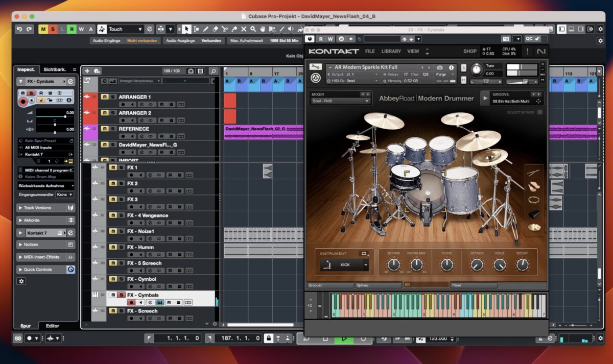Select the wrench icon in Kontakt header
Image resolution: width=613 pixels, height=364 pixels.
coord(316,67)
